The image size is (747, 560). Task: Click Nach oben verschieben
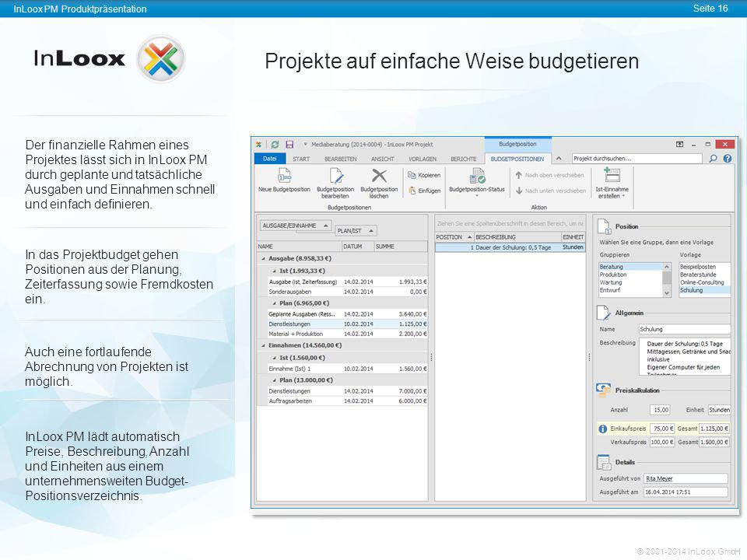549,175
